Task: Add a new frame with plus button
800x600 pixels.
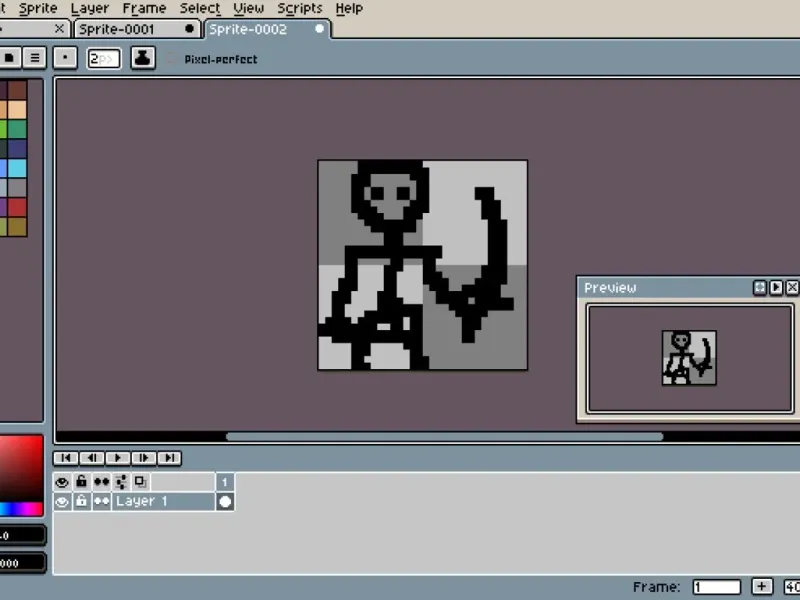Action: (x=762, y=587)
